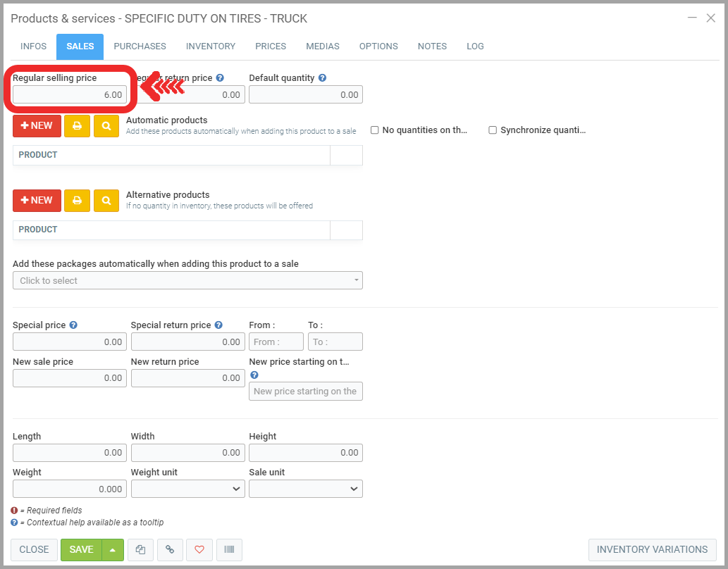The height and width of the screenshot is (569, 728).
Task: Click help icon next to Default quantity
Action: click(322, 78)
